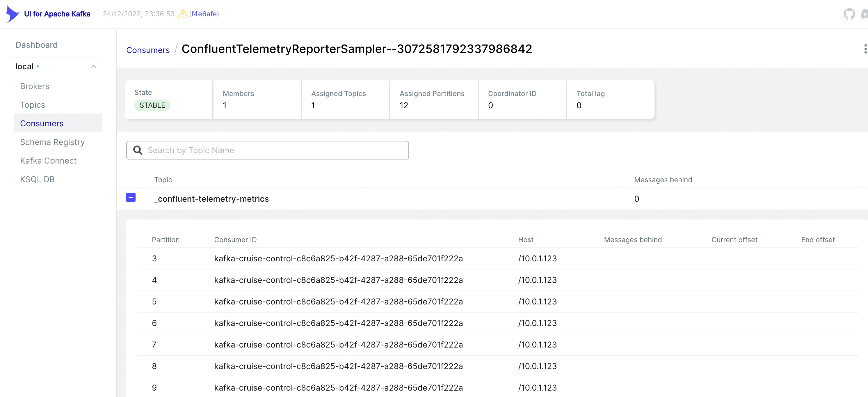The image size is (868, 397).
Task: Click the UI for Apache Kafka title link
Action: click(x=57, y=14)
